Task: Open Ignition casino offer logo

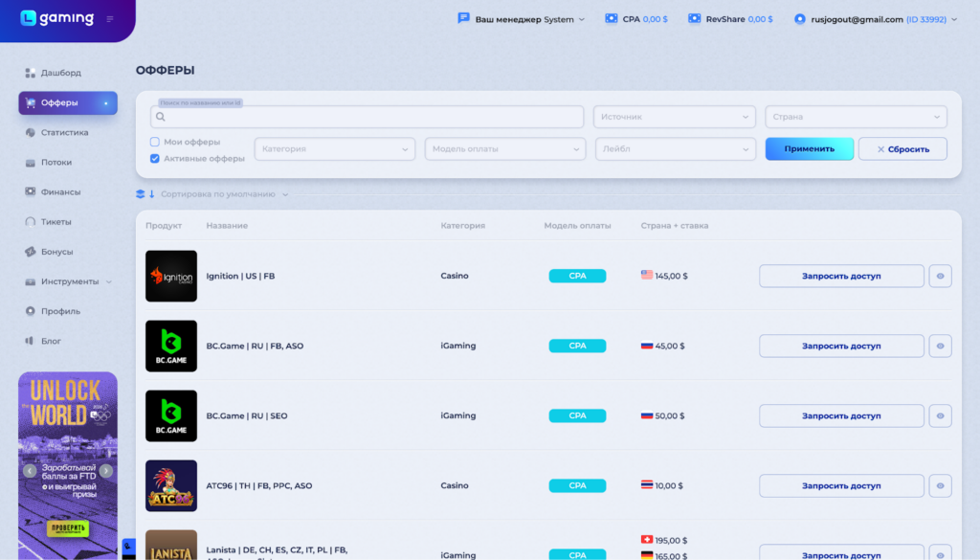Action: [171, 277]
